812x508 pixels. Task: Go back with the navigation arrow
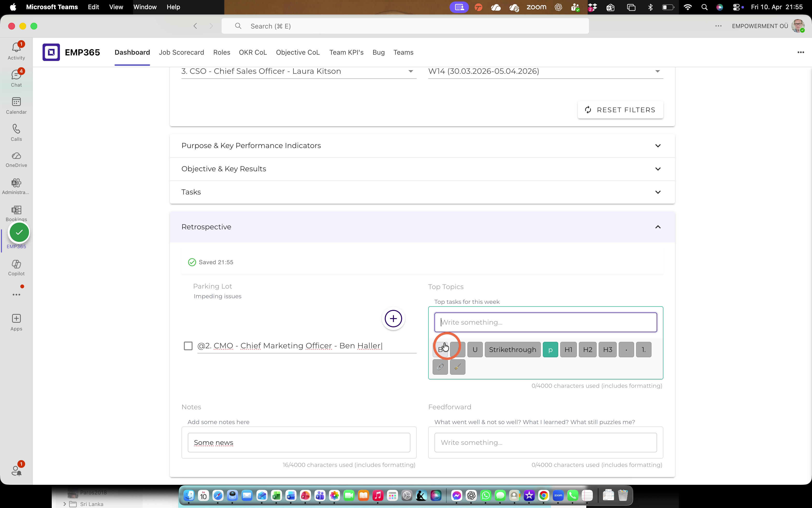point(195,26)
